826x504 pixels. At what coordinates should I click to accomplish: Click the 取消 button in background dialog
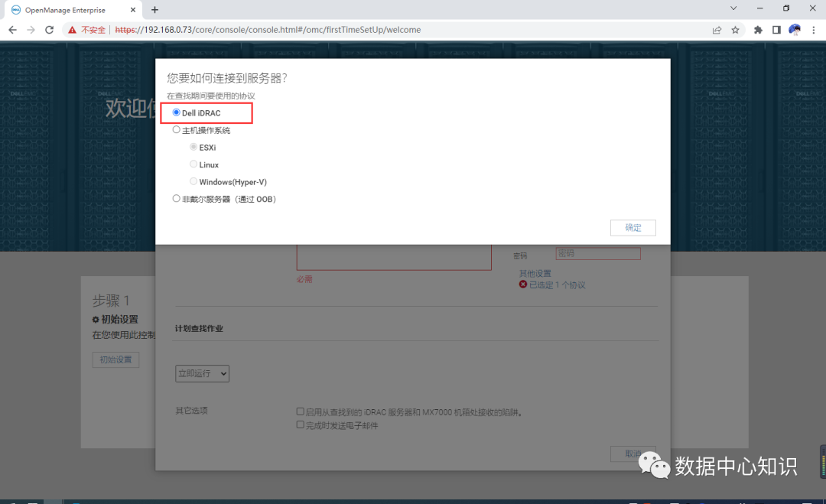[x=633, y=454]
